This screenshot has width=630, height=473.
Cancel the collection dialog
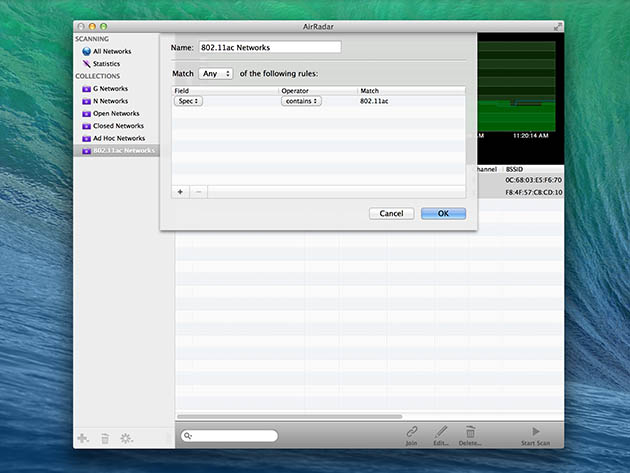pos(391,213)
